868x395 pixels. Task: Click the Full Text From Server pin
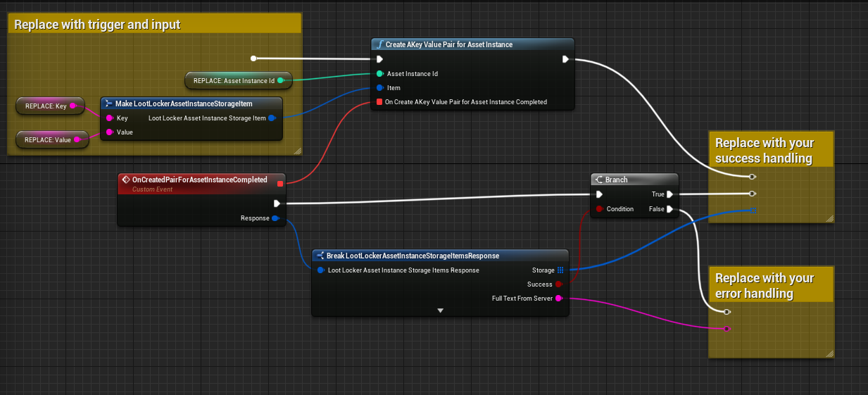pos(559,299)
